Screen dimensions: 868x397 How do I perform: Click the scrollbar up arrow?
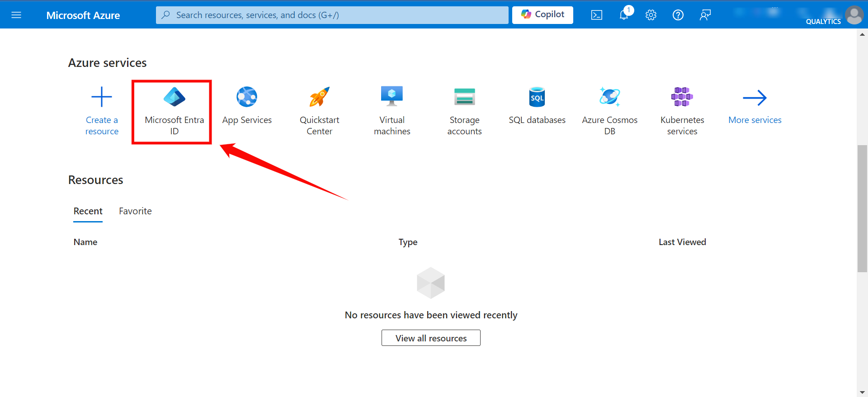coord(862,34)
